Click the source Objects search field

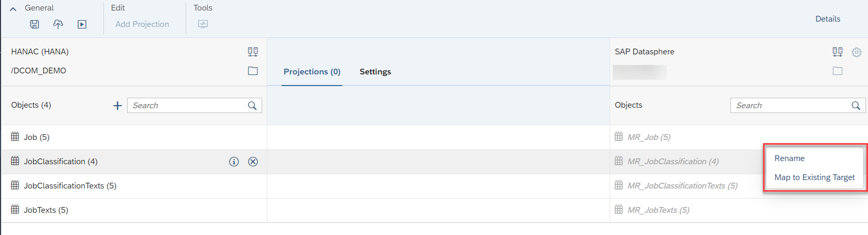tap(187, 106)
